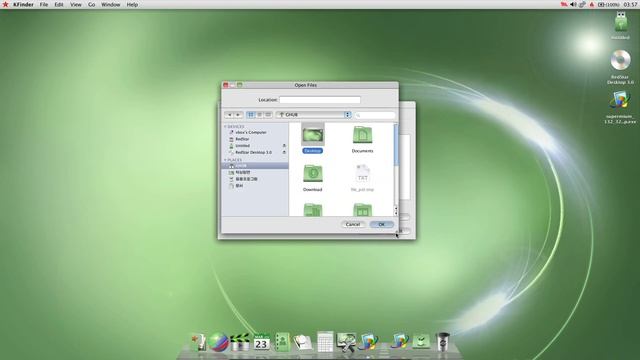Click the Location text field

pos(320,100)
